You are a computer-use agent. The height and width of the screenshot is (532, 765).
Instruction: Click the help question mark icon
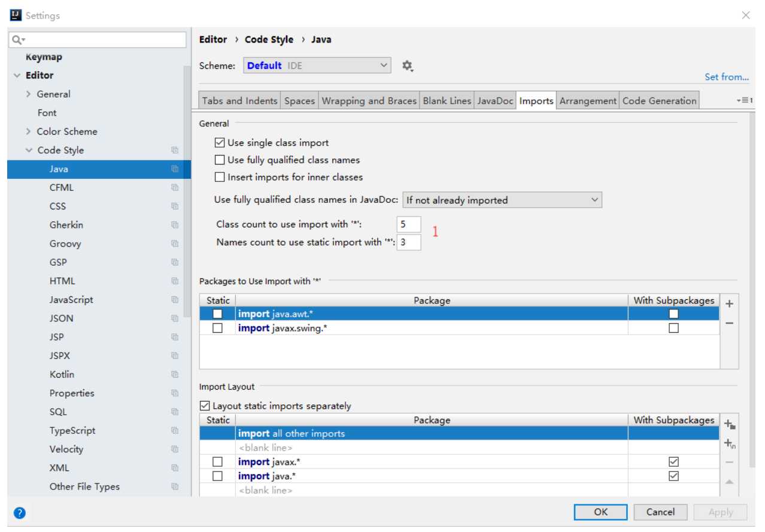tap(20, 513)
